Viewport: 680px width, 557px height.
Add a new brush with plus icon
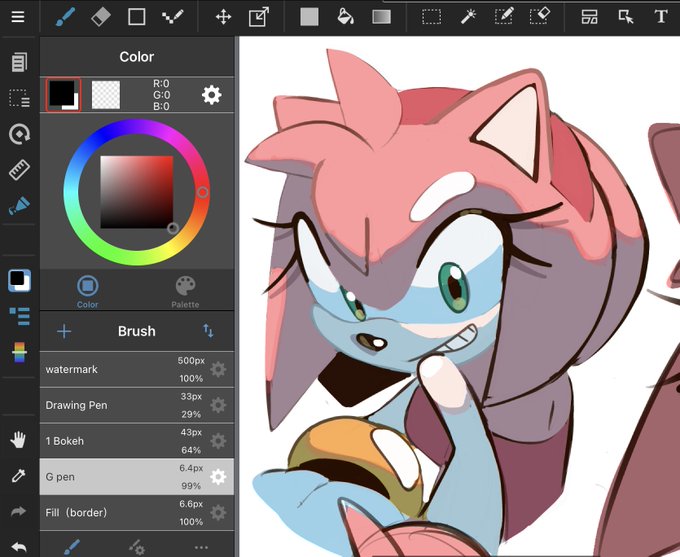pos(64,331)
